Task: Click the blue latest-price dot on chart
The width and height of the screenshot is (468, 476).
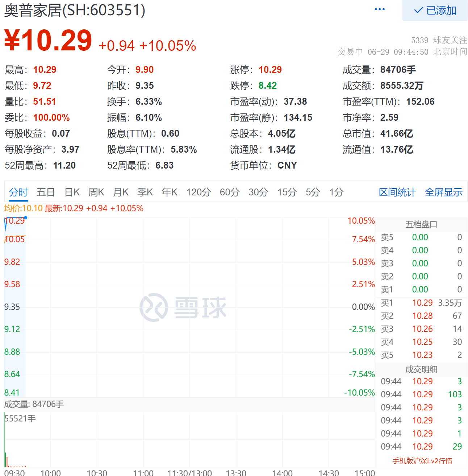Action: point(25,218)
